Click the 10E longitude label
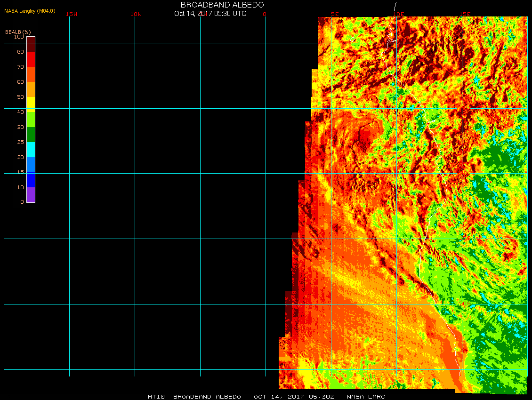The width and height of the screenshot is (532, 400). (x=399, y=14)
